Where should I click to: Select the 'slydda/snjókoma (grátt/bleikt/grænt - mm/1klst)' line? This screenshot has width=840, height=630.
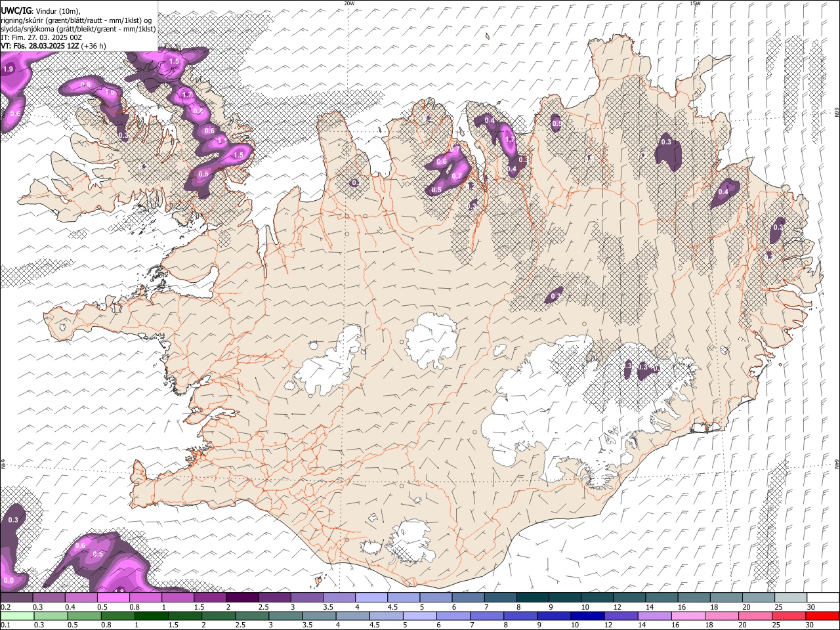tap(78, 29)
